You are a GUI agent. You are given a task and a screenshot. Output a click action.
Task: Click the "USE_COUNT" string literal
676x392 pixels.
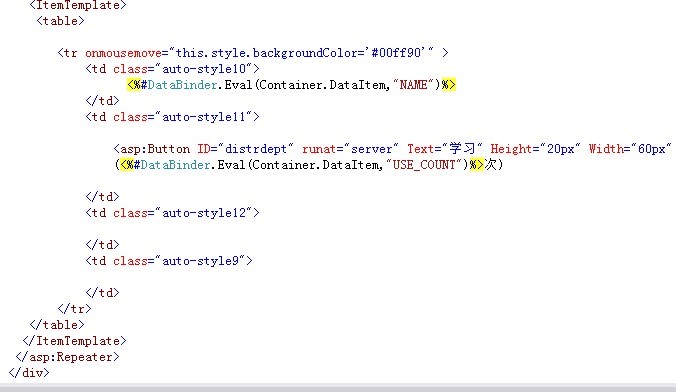(424, 165)
